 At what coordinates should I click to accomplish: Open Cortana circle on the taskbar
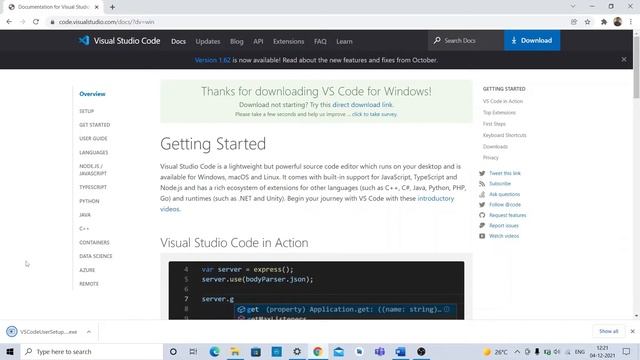[x=173, y=351]
